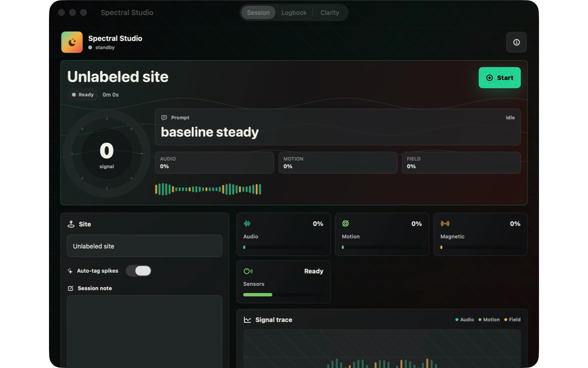
Task: Click the Field legend entry in Signal trace
Action: tap(512, 320)
